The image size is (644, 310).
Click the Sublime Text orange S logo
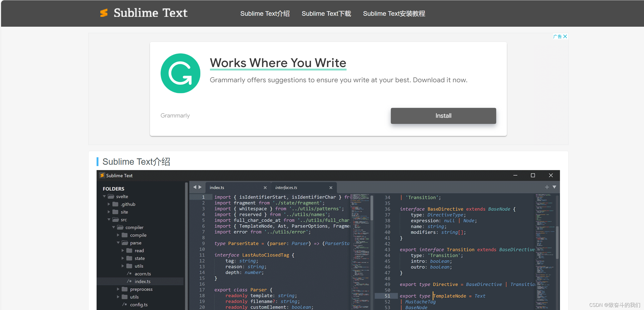(x=104, y=13)
